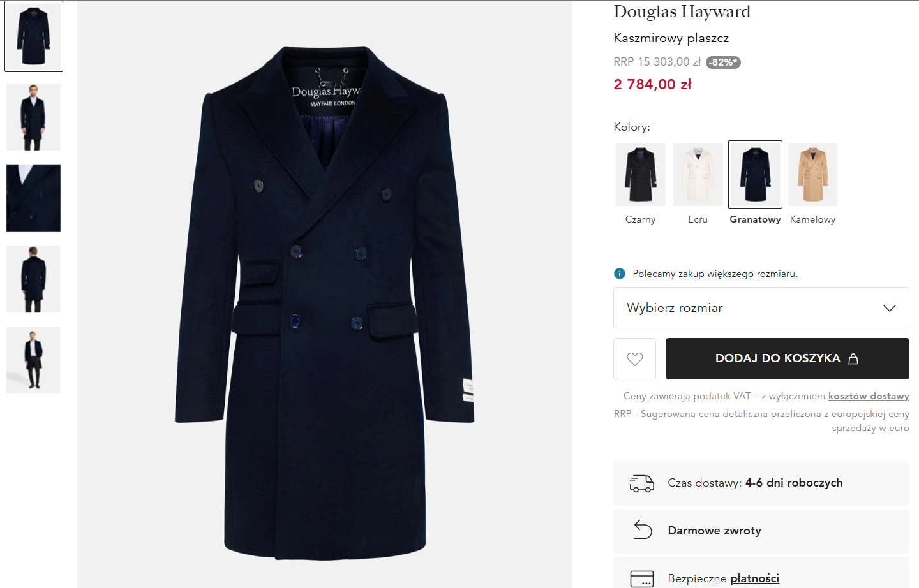Show the back view thumbnail of coat
919x588 pixels.
point(33,279)
